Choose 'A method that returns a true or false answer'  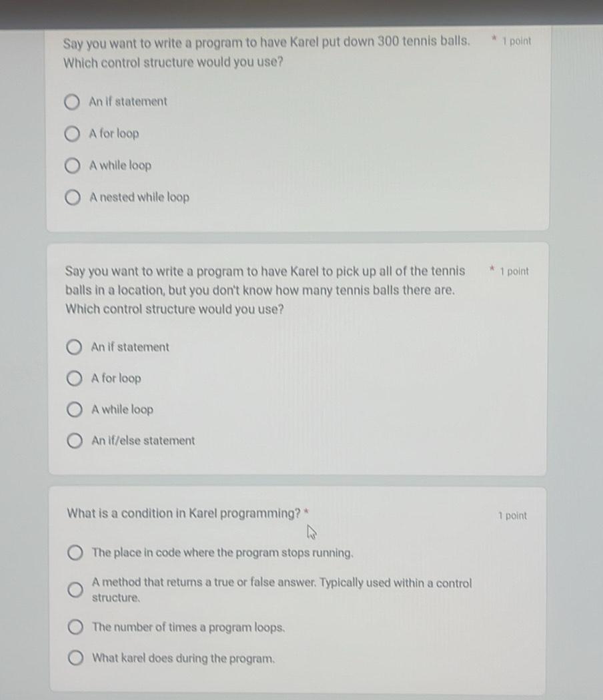(75, 589)
